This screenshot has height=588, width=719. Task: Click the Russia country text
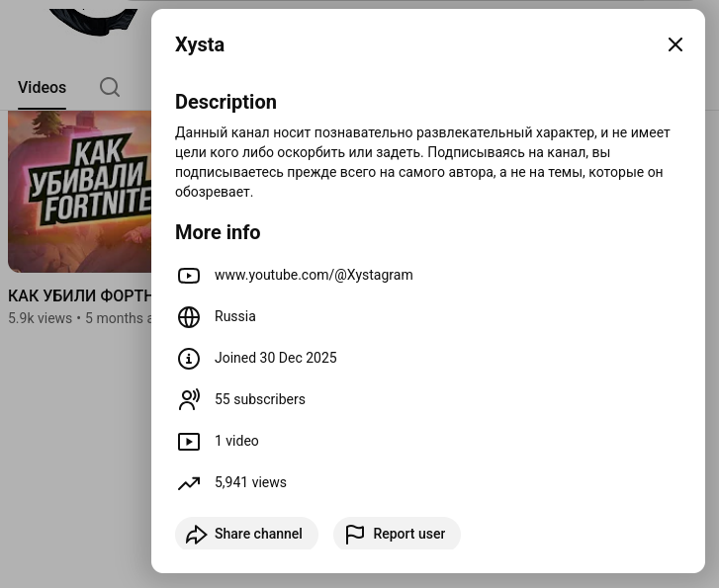[235, 316]
